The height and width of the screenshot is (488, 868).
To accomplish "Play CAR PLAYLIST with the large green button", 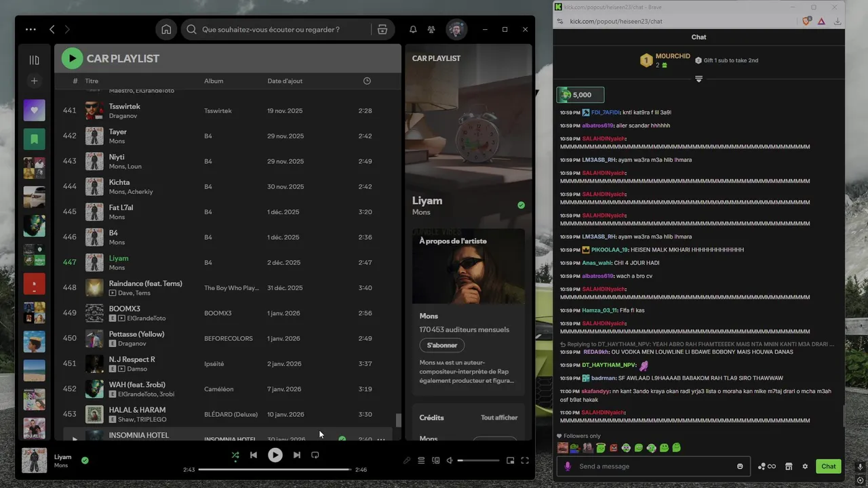I will pos(72,58).
